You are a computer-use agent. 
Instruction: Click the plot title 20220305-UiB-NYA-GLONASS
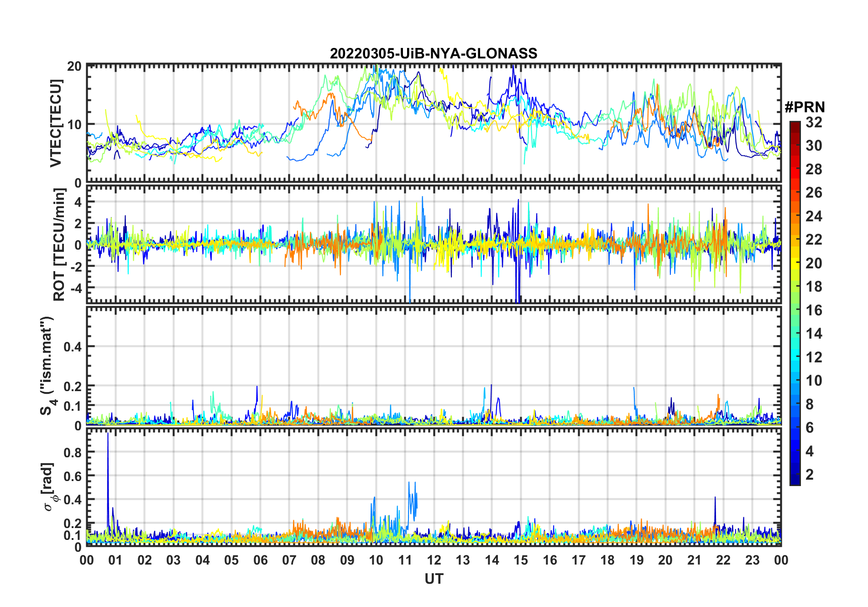434,54
